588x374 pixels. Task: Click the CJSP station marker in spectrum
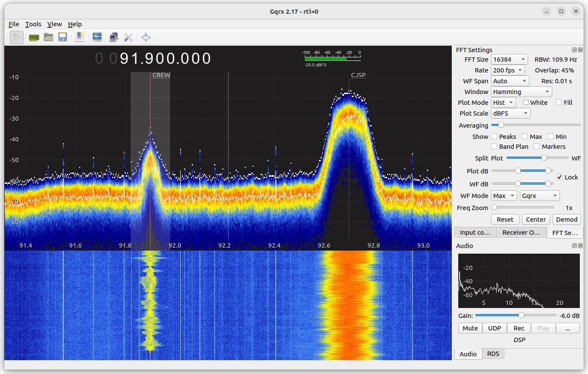358,75
